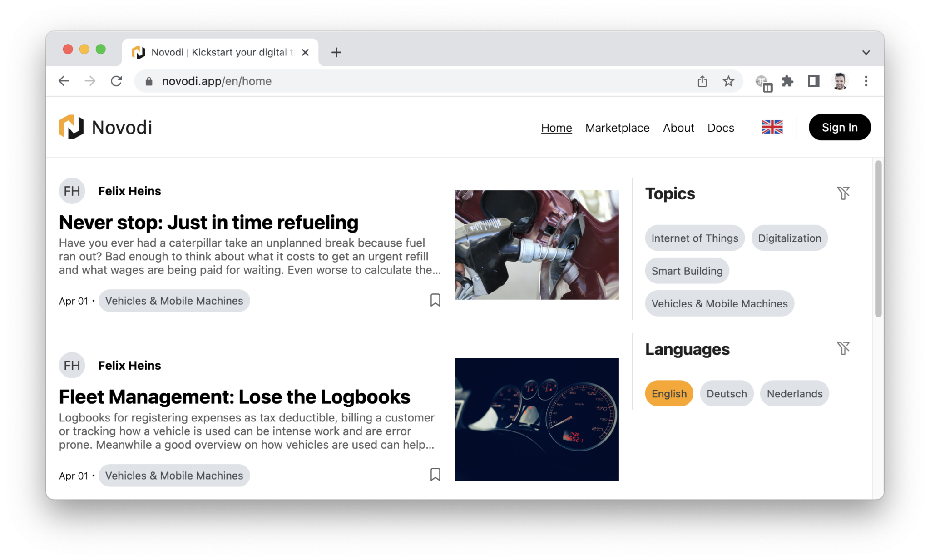Image resolution: width=930 pixels, height=560 pixels.
Task: Clear the Topics filter icon
Action: (x=843, y=193)
